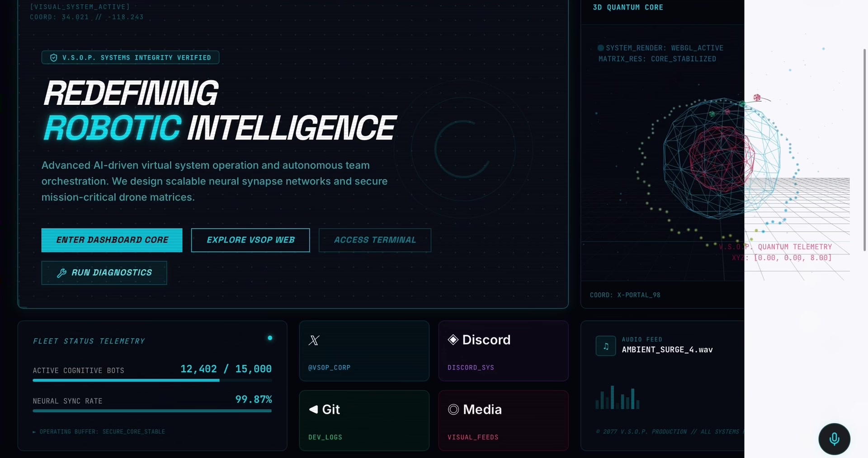Select the Access Terminal button
Image resolution: width=868 pixels, height=458 pixels.
375,240
